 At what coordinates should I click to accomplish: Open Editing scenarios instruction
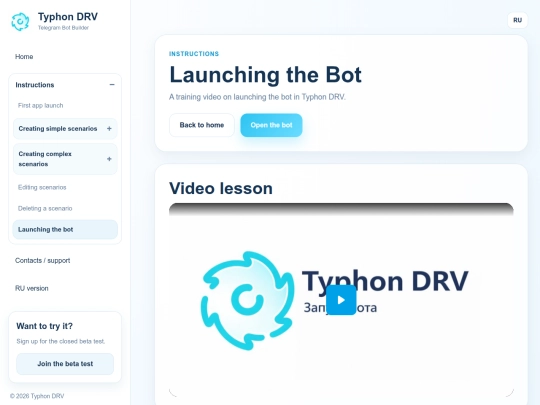(42, 187)
